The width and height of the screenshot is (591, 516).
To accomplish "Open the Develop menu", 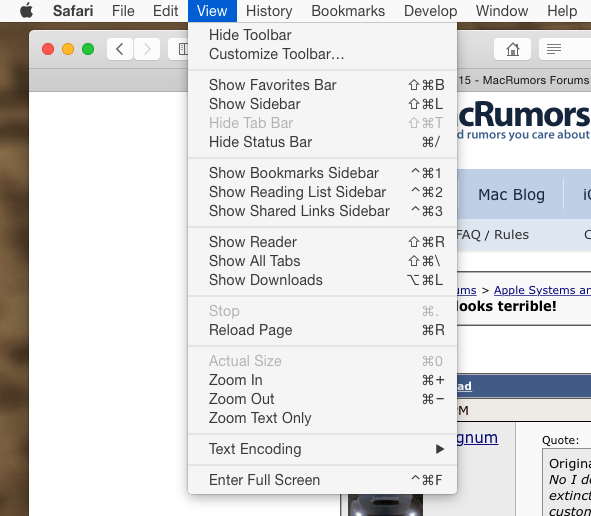I will (x=430, y=11).
